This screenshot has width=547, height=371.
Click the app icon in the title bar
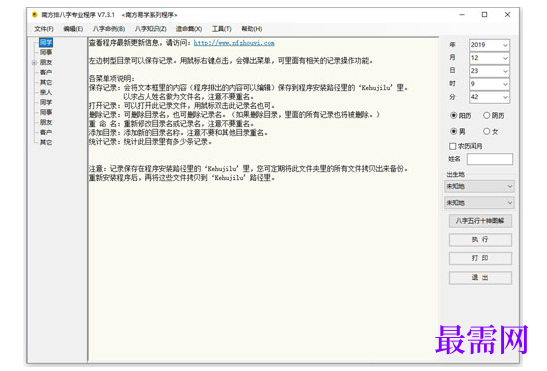click(x=34, y=15)
